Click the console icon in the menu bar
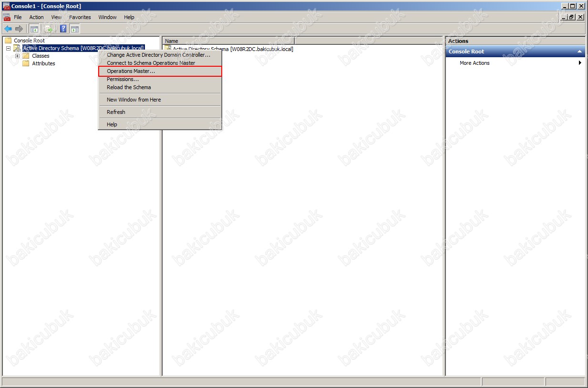Viewport: 588px width, 388px height. [7, 17]
